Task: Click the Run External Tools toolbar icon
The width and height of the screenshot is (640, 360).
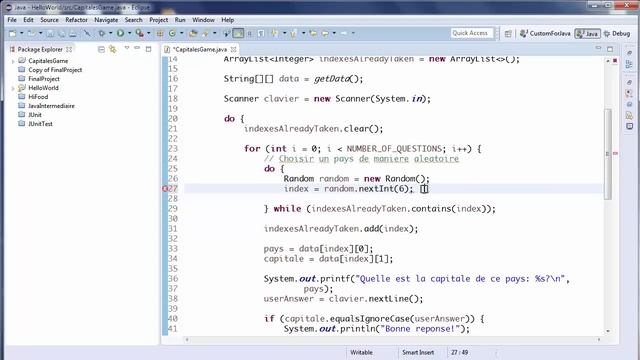Action: tap(140, 33)
